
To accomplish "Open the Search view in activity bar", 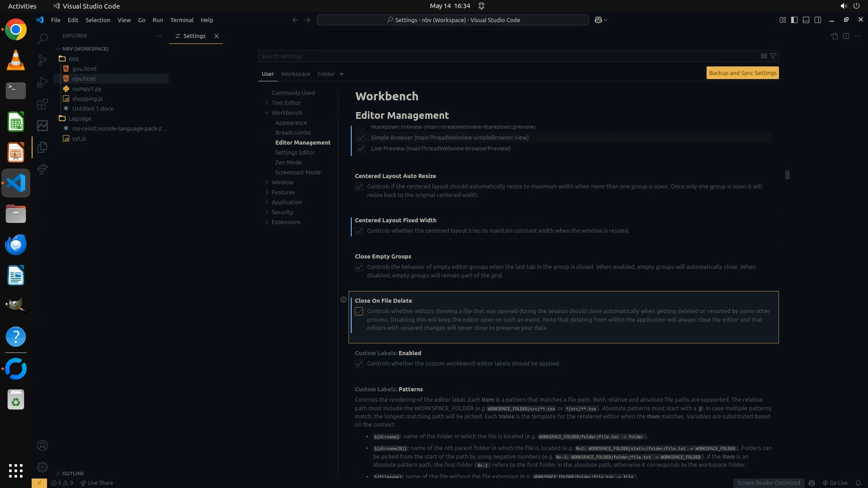I will pyautogui.click(x=42, y=38).
